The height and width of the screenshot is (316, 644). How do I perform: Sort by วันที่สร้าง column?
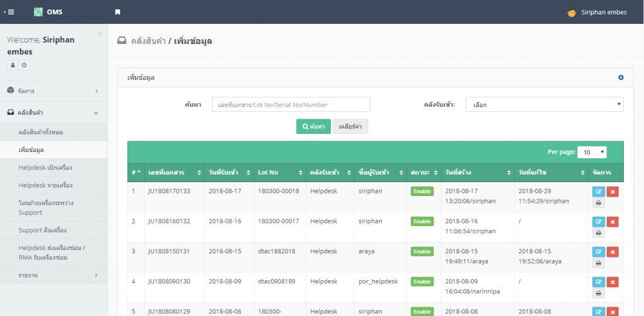point(478,173)
